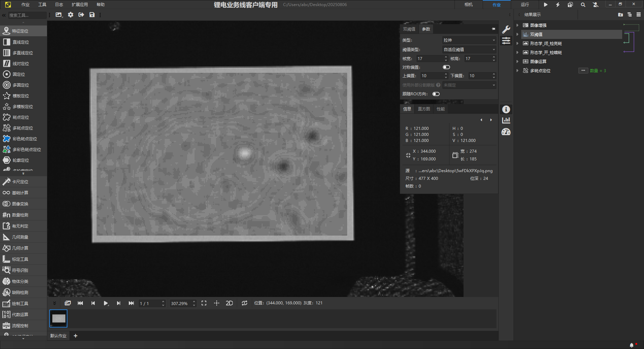644x349 pixels.
Task: Toggle the 对称偏置 switch
Action: click(x=446, y=67)
